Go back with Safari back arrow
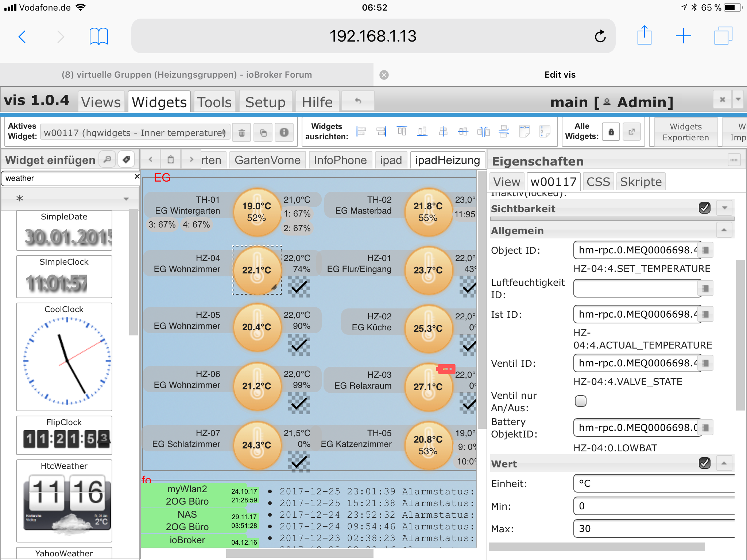 pyautogui.click(x=22, y=37)
